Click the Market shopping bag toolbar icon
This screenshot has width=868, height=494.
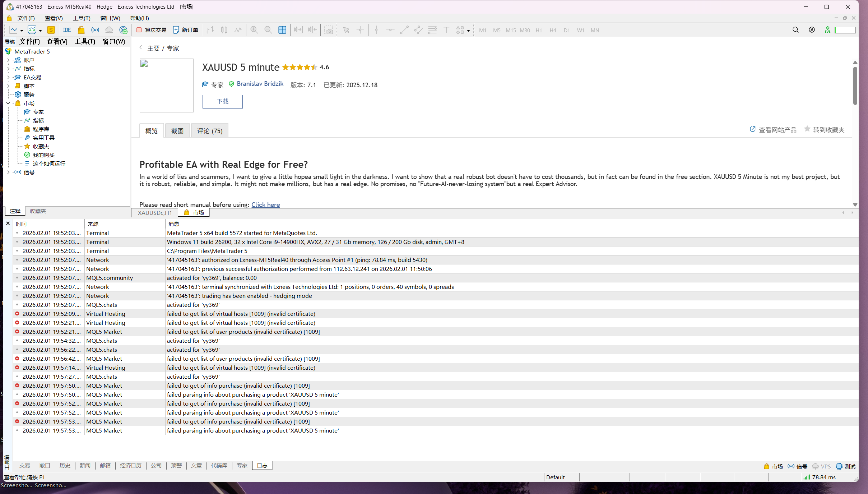(x=81, y=30)
